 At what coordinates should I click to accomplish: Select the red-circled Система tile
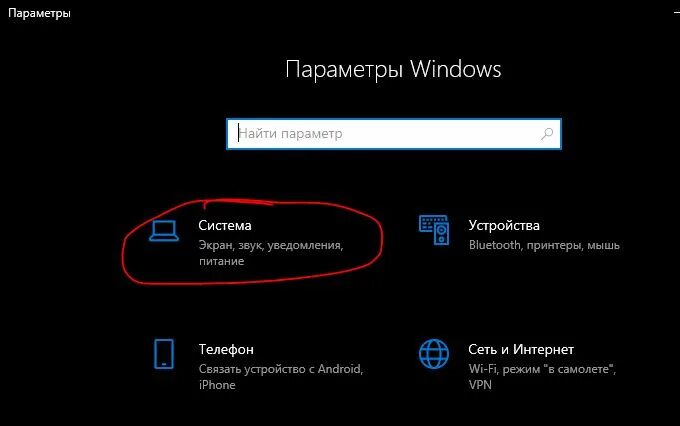(252, 242)
